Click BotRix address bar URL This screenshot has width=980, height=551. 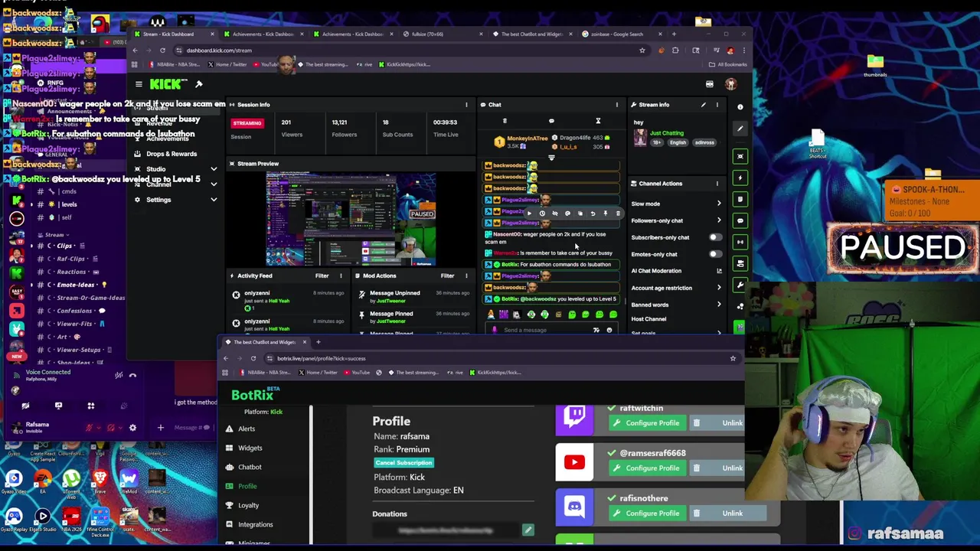click(x=322, y=358)
